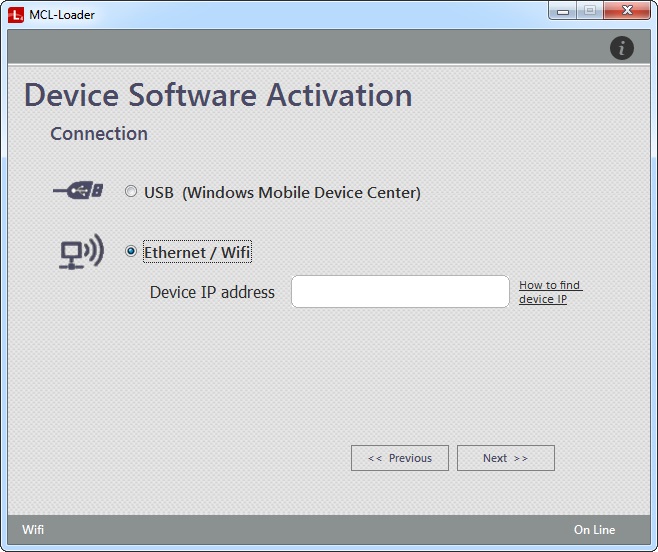
Task: Click the USB connector icon
Action: point(78,191)
